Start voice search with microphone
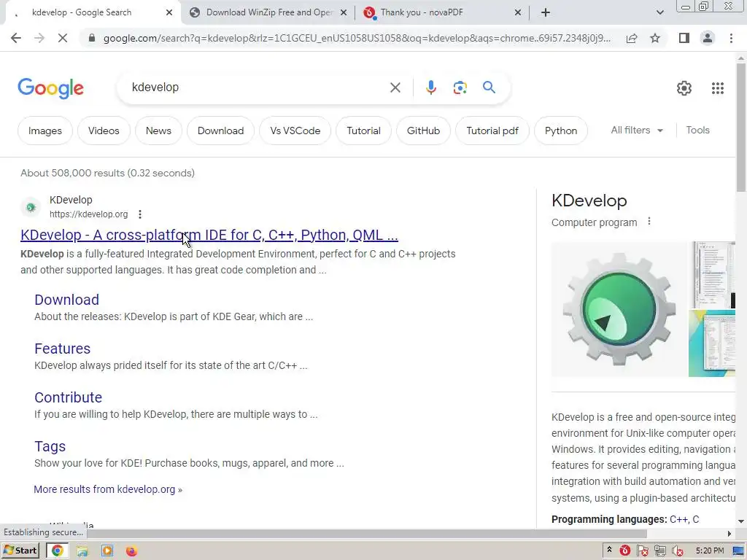The width and height of the screenshot is (747, 560). pos(430,87)
